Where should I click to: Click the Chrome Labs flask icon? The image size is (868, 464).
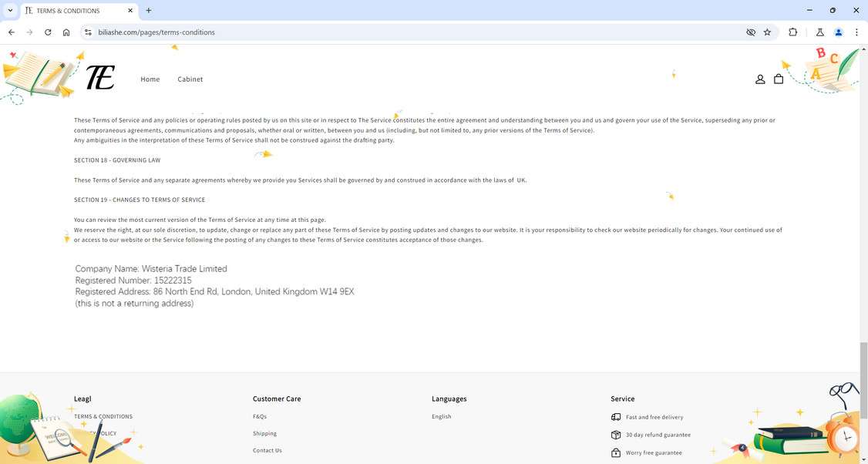pyautogui.click(x=820, y=32)
